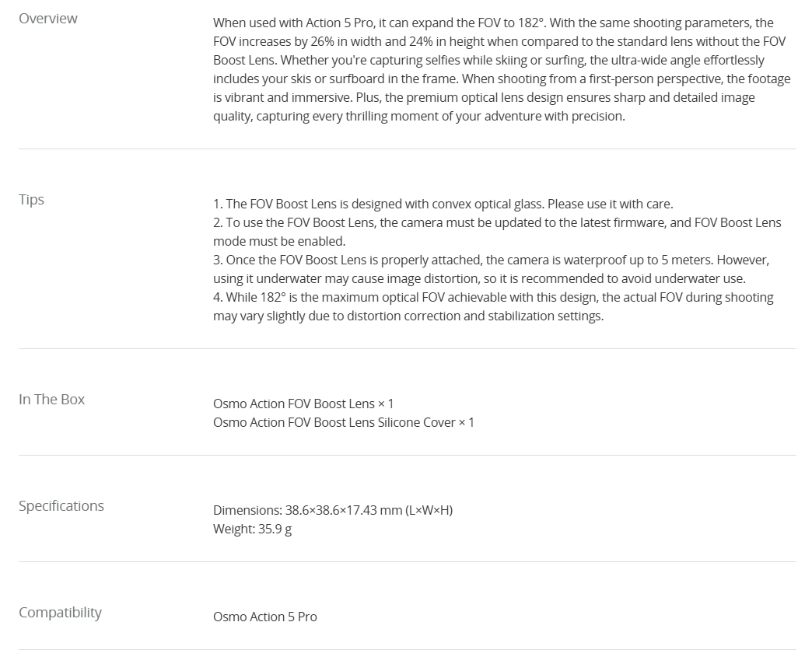Click the Specifications section heading
The height and width of the screenshot is (664, 812).
61,506
